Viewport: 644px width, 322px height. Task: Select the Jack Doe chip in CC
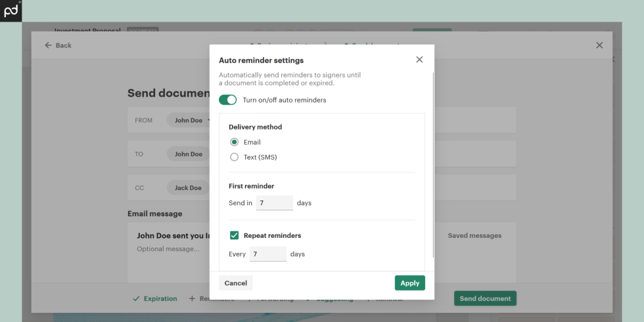point(187,188)
